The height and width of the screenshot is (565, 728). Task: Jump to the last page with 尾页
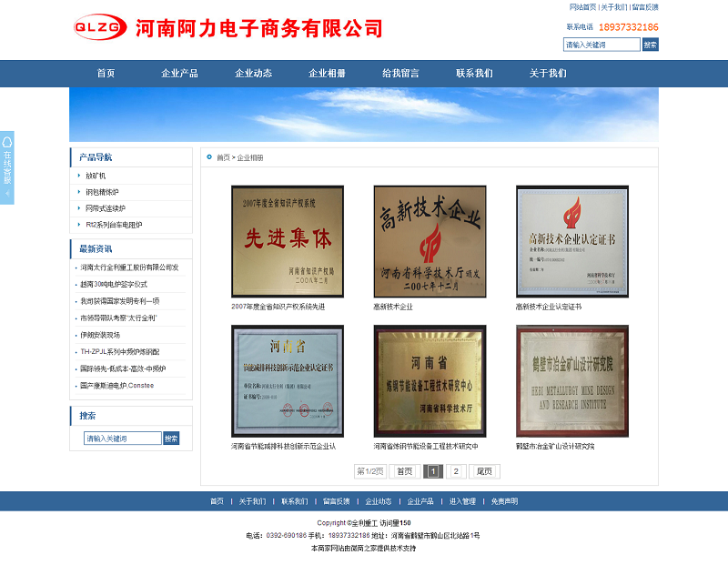point(485,471)
